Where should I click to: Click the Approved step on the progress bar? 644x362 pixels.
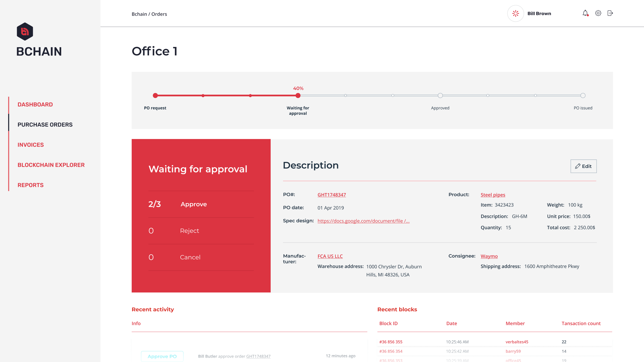click(x=440, y=96)
